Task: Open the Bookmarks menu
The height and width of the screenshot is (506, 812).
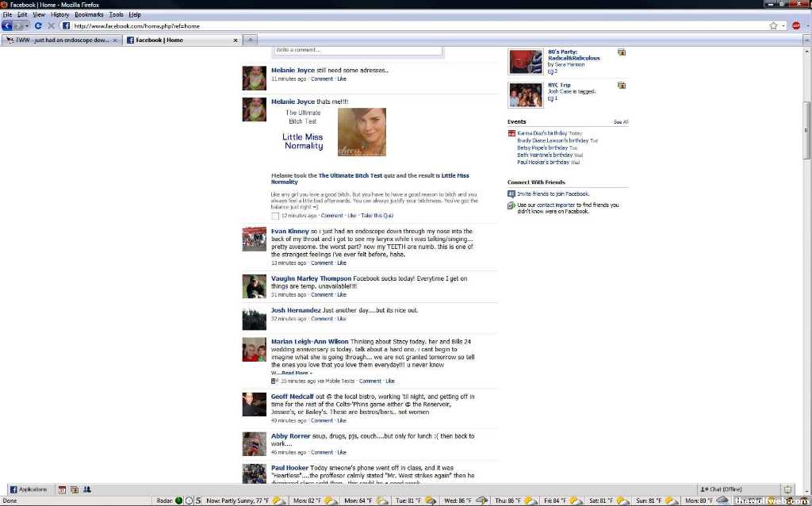Action: (x=89, y=15)
